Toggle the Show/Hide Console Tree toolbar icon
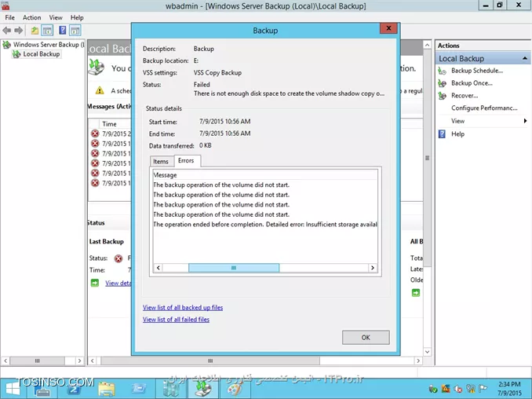532x399 pixels. (47, 31)
